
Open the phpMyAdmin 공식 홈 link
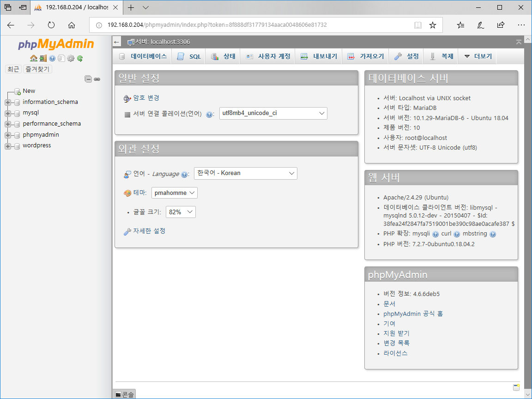coord(413,314)
